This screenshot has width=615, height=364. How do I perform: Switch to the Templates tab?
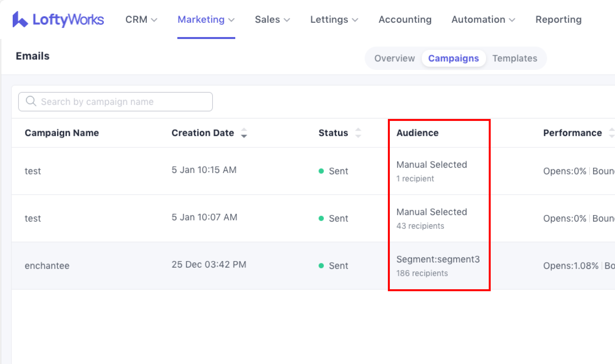tap(514, 58)
